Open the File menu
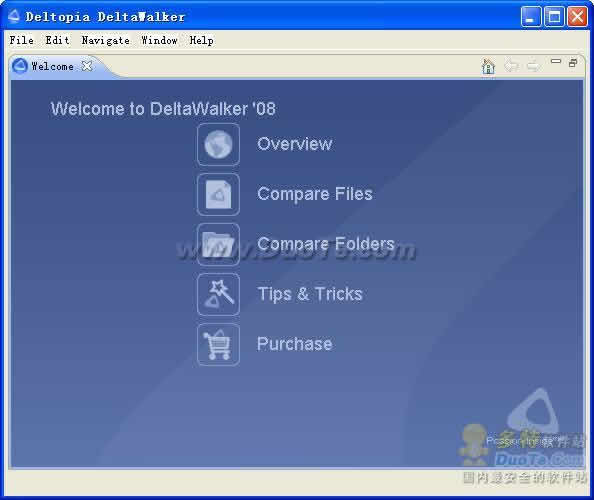The height and width of the screenshot is (500, 594). pyautogui.click(x=21, y=40)
